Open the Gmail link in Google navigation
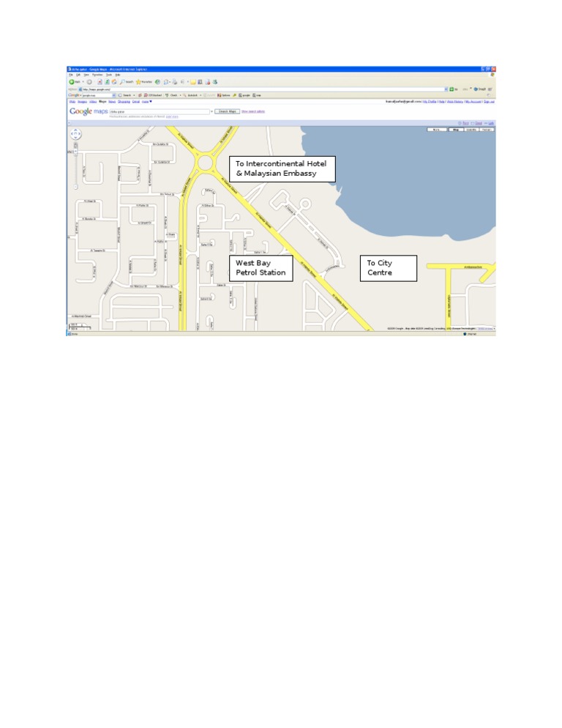Screen dimensions: 562x728 point(136,102)
